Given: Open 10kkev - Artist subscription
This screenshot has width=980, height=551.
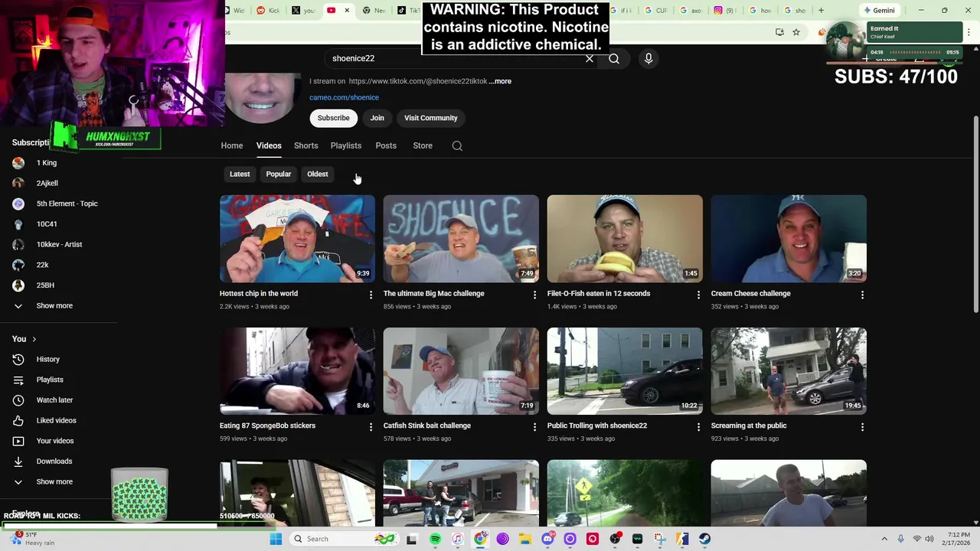Looking at the screenshot, I should (x=58, y=244).
